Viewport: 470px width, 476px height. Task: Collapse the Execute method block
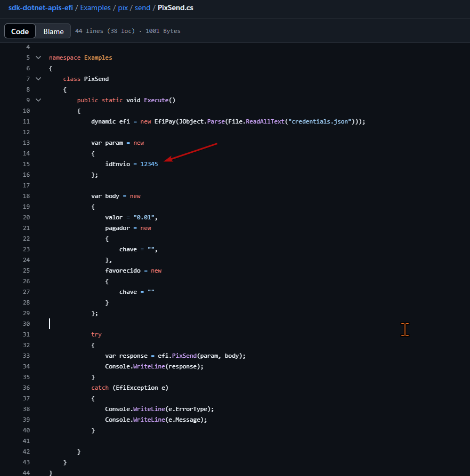38,100
